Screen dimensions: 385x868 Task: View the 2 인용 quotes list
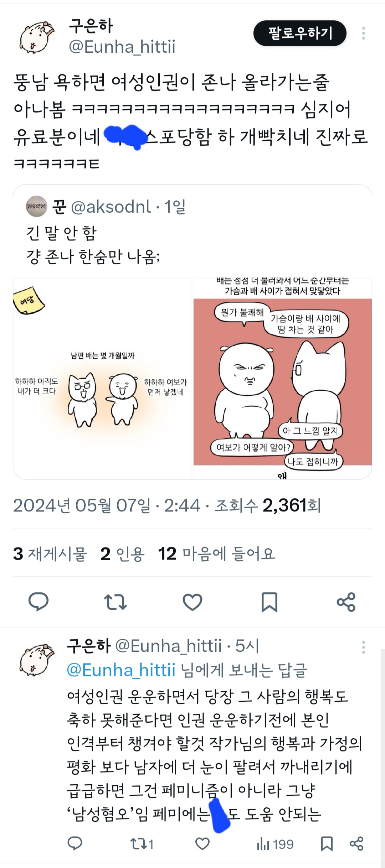pyautogui.click(x=122, y=554)
